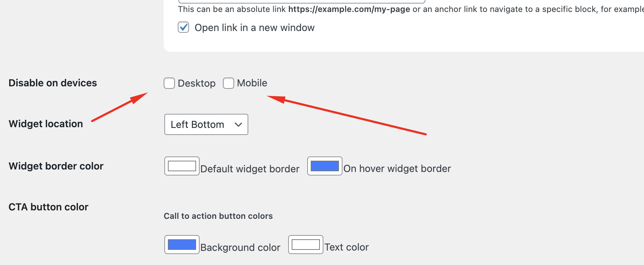This screenshot has width=644, height=265.
Task: Click the Open link in a new window label
Action: 254,27
